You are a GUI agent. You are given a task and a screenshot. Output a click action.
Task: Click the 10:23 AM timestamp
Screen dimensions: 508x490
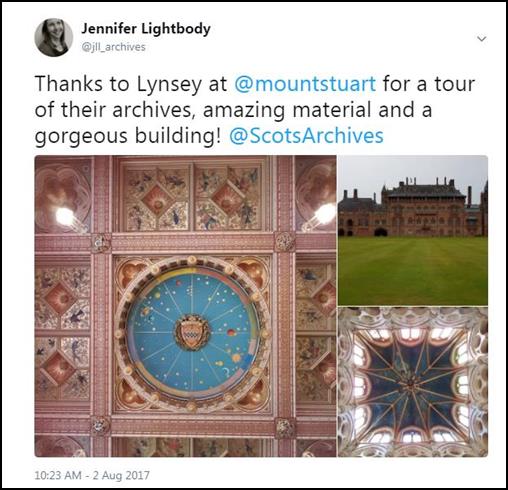click(58, 475)
